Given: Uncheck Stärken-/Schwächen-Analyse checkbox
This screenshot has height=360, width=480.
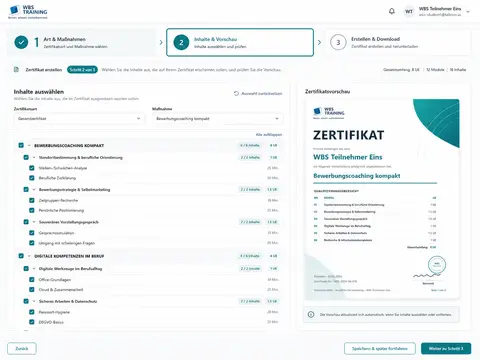Looking at the screenshot, I should [32, 168].
